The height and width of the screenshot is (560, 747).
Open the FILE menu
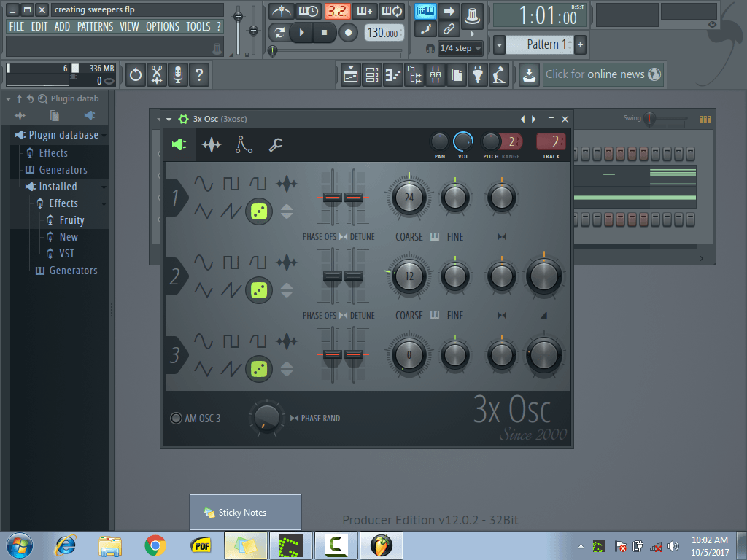click(17, 26)
